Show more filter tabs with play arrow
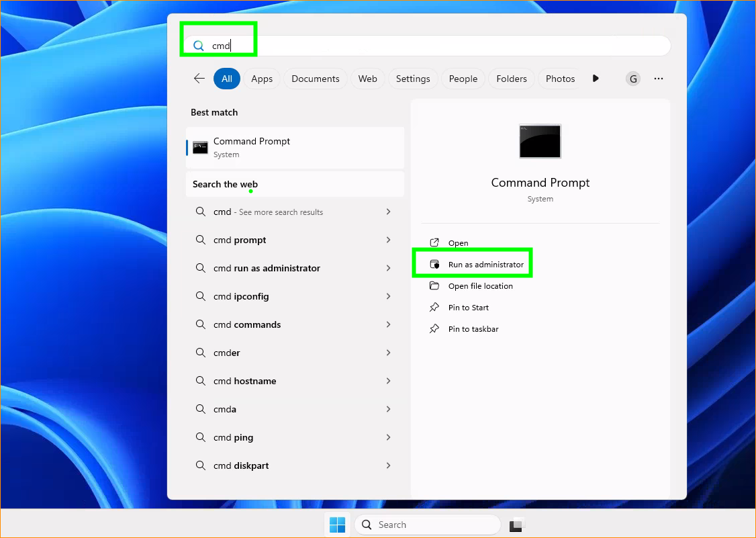Image resolution: width=756 pixels, height=538 pixels. coord(596,79)
